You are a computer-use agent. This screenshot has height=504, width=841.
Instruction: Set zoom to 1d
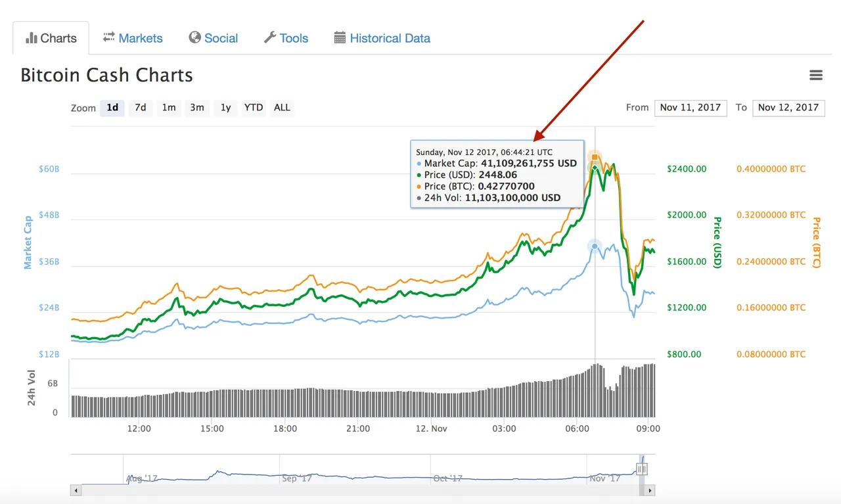112,108
